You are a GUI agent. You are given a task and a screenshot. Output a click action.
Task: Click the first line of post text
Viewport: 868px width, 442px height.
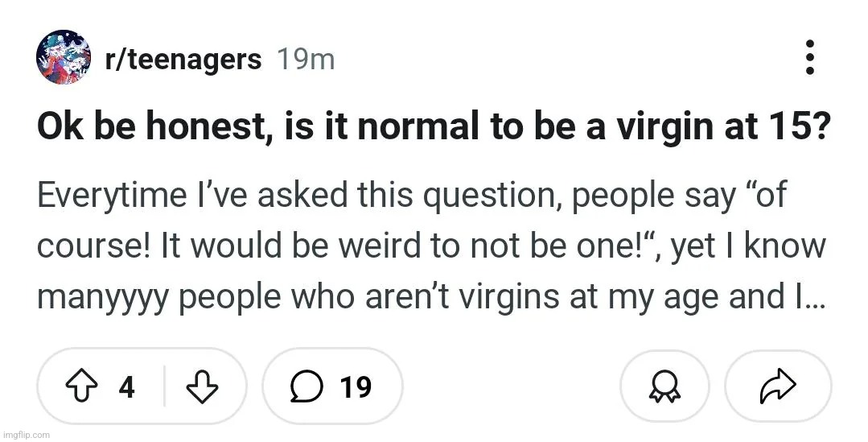point(411,195)
